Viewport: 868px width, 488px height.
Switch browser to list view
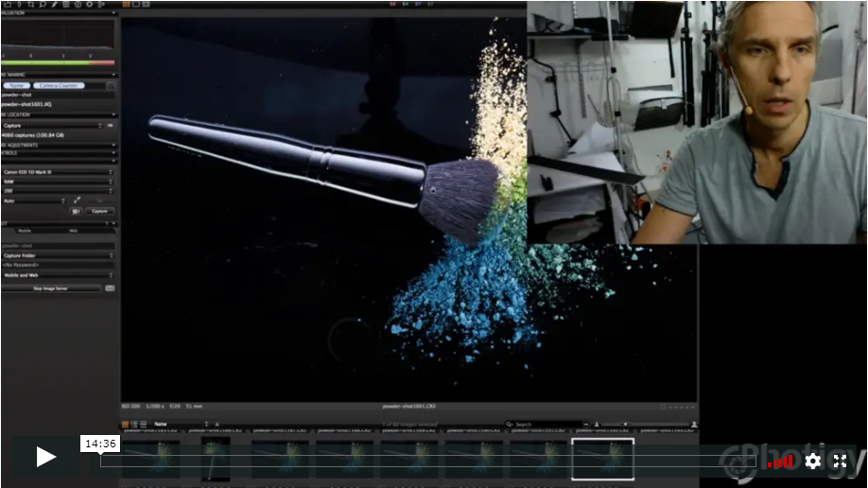[x=134, y=425]
